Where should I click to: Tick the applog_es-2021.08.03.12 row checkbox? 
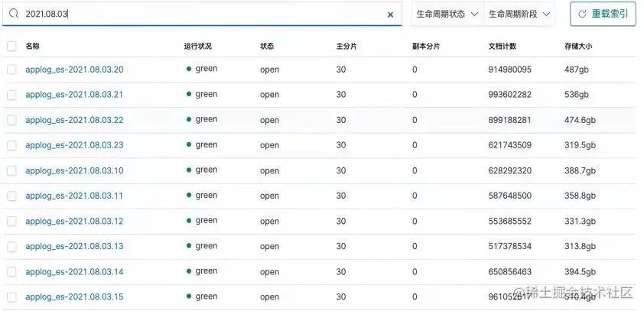pyautogui.click(x=11, y=221)
